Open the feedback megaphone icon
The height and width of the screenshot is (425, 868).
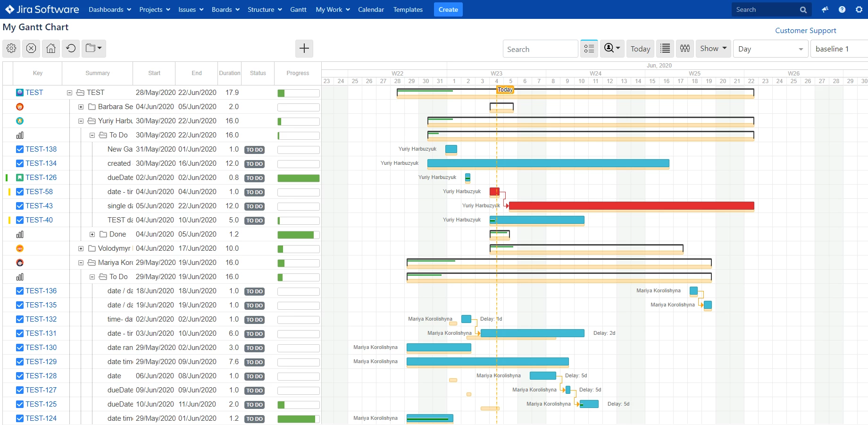pyautogui.click(x=825, y=9)
